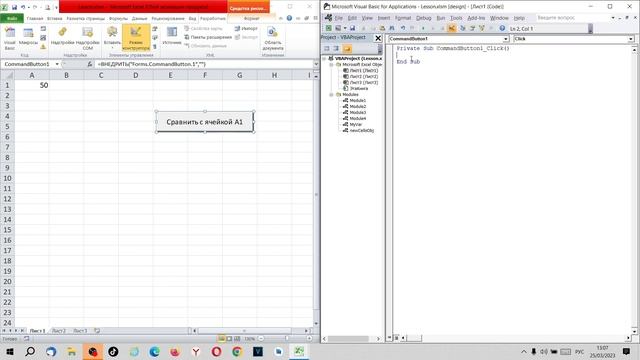The height and width of the screenshot is (360, 640).
Task: Open the Edit menu in VBA editor
Action: click(x=352, y=18)
